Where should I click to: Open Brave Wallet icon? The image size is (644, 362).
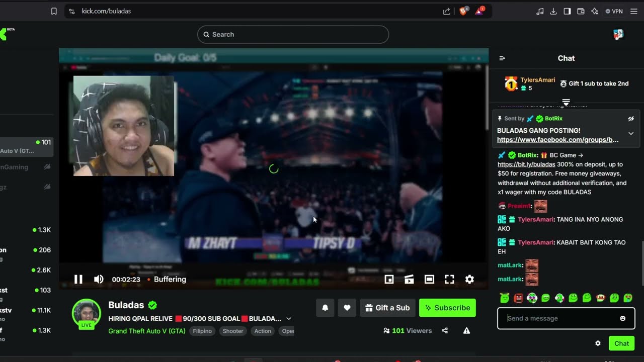tap(581, 11)
